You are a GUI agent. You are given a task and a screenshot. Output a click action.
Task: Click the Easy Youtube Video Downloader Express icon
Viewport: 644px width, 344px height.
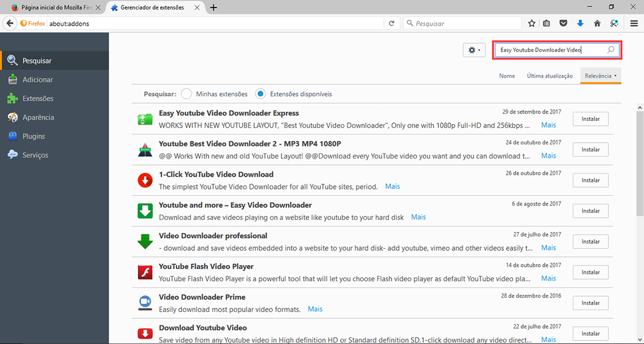145,119
